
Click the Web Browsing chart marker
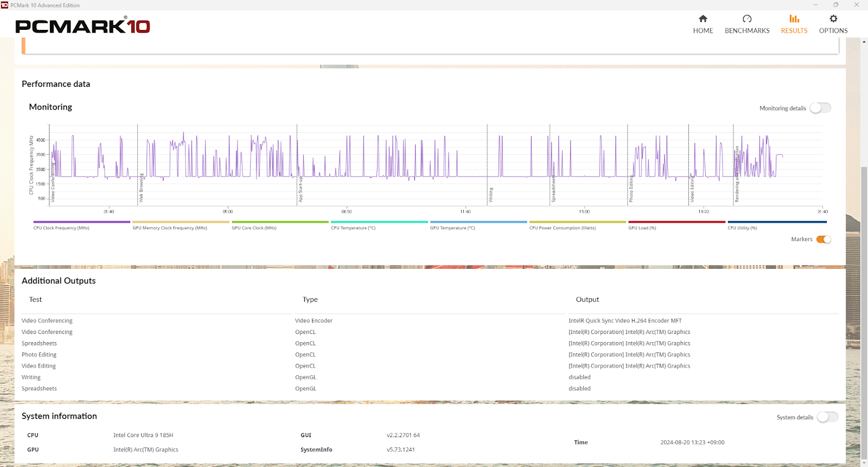coord(141,188)
